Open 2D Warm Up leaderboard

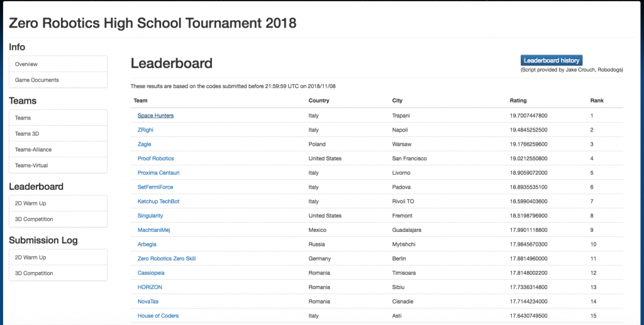click(x=58, y=203)
